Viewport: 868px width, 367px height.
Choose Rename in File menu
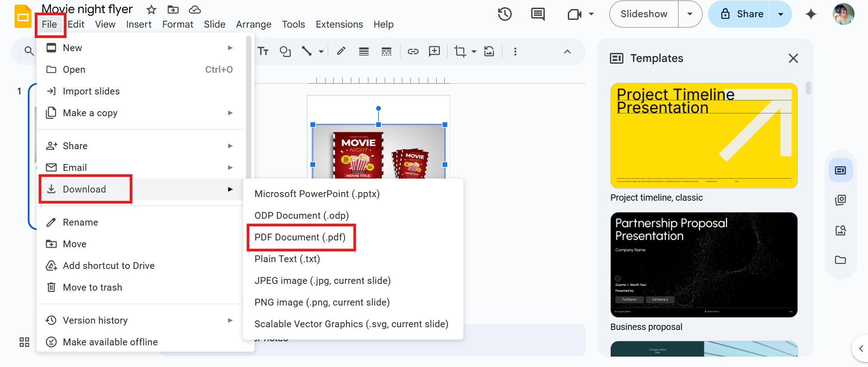[x=140, y=222]
